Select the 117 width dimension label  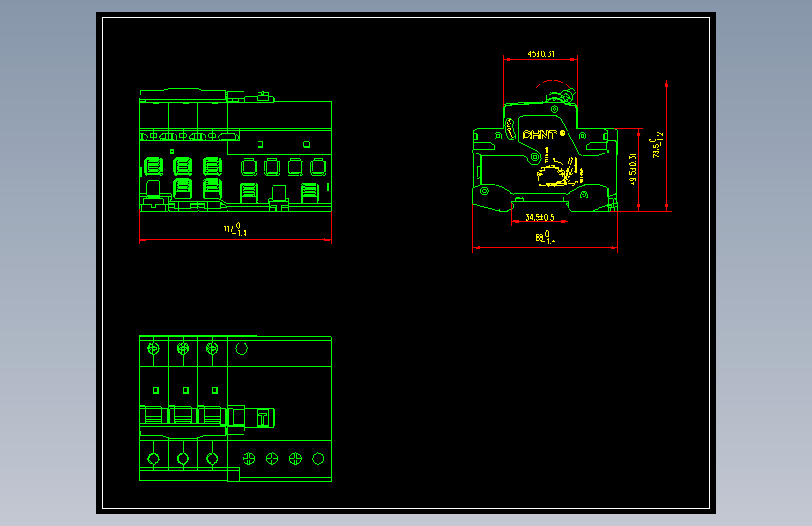point(235,228)
